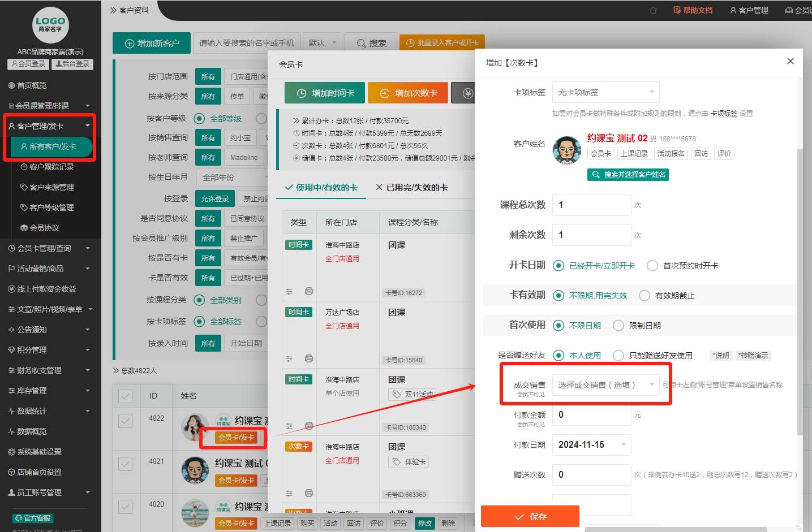
Task: Tick checkbox for customer ID 4821
Action: [126, 464]
